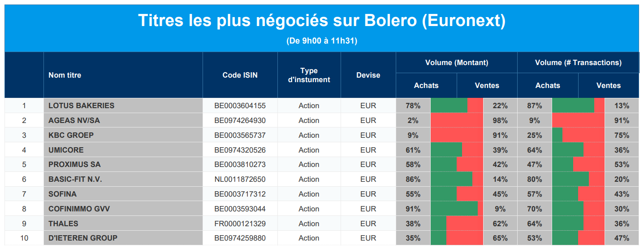This screenshot has height=250, width=644.
Task: Click the "Devise" column header
Action: (368, 75)
